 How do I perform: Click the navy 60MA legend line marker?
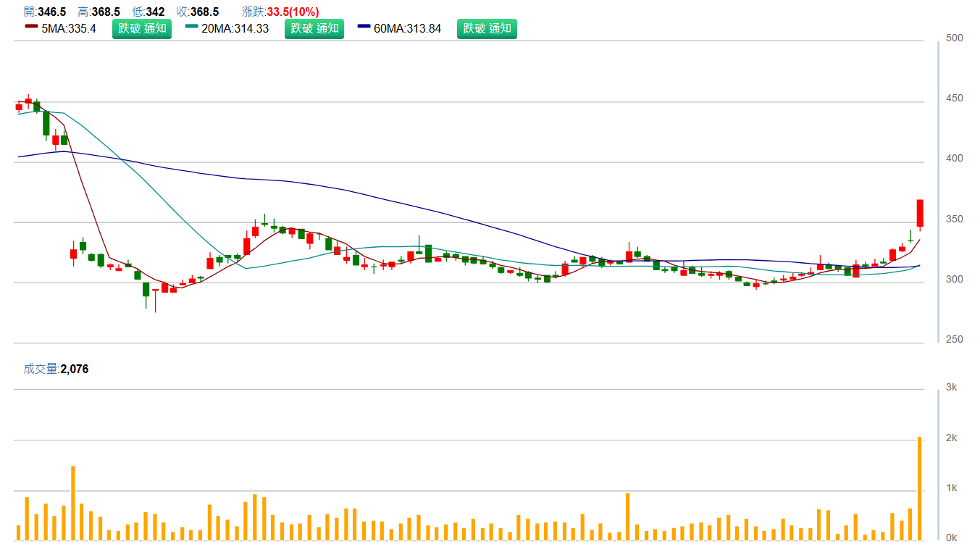coord(364,29)
